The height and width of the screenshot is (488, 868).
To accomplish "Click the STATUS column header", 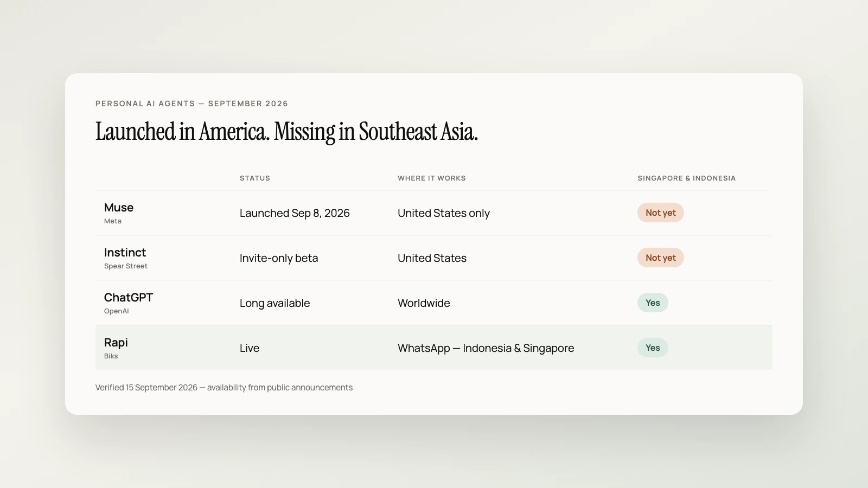I will [x=255, y=178].
